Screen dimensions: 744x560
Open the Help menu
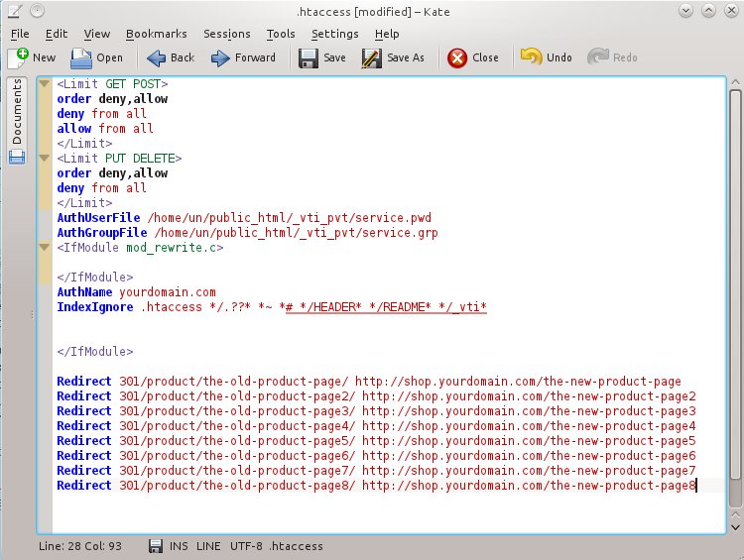(x=387, y=34)
